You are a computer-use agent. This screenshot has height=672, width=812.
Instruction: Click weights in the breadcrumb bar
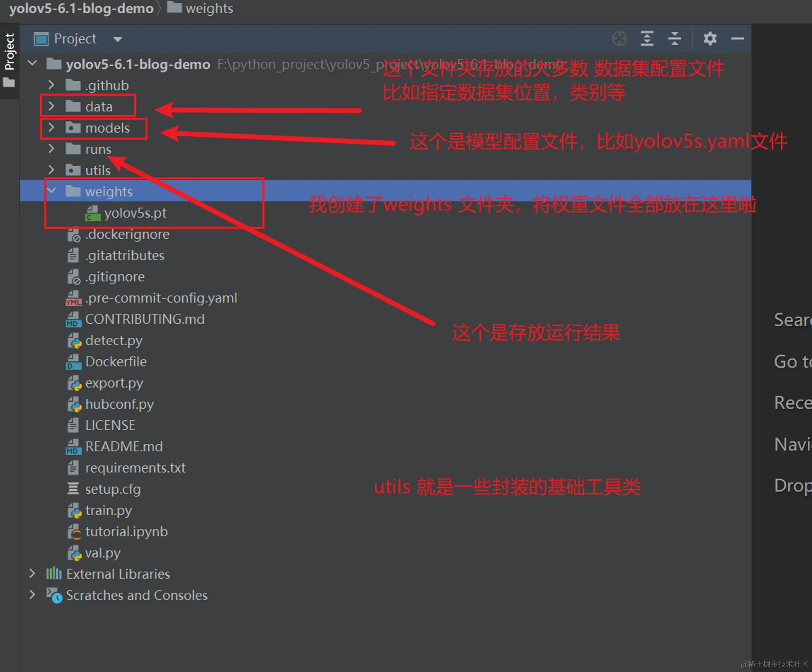point(209,8)
